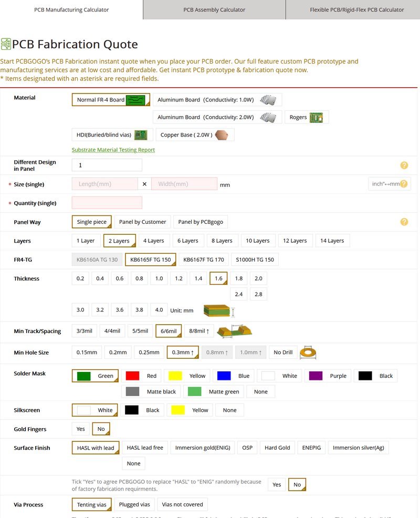The image size is (420, 518).
Task: Click the Quantity (single) input field
Action: 107,203
